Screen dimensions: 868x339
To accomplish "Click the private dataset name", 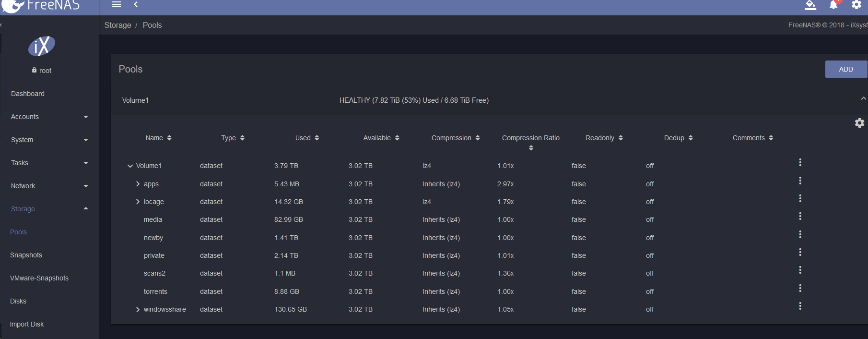I will point(154,255).
